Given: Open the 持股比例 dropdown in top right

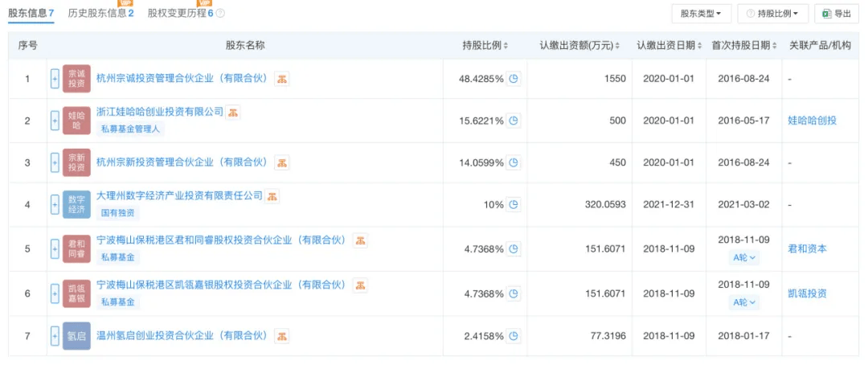Looking at the screenshot, I should pyautogui.click(x=772, y=14).
